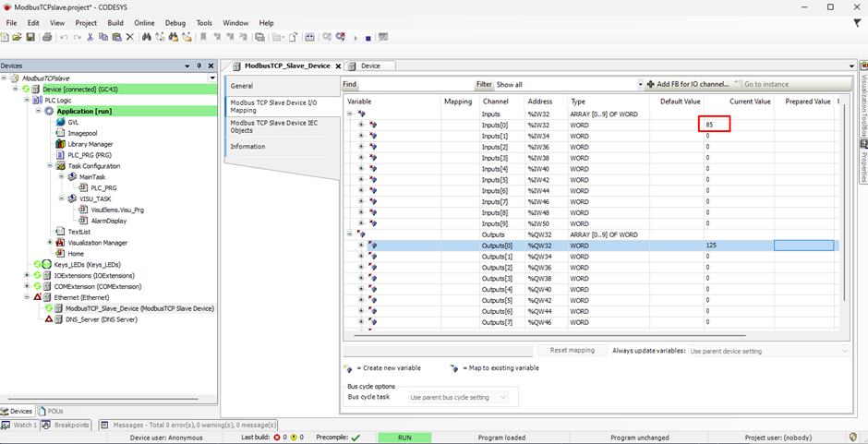Collapse the Ethernet tree node

[x=27, y=297]
